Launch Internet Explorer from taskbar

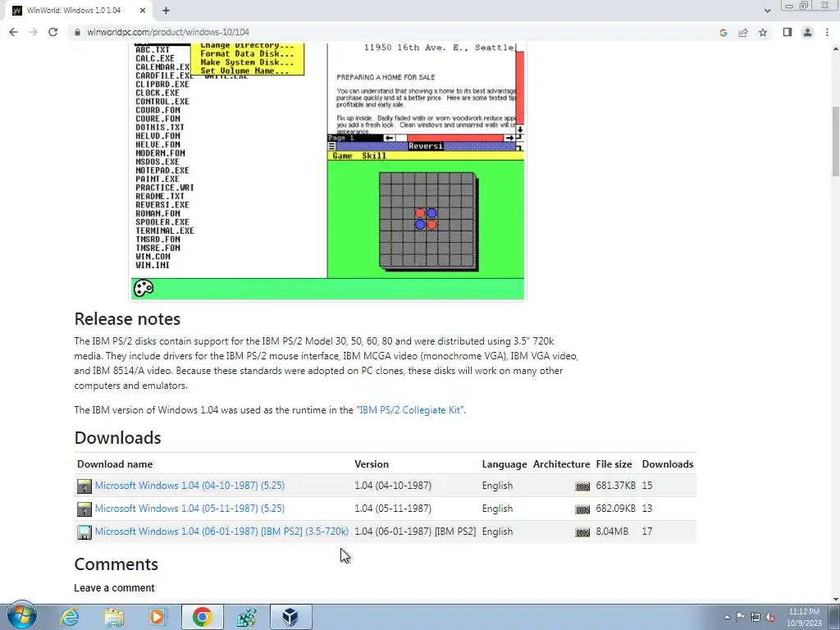click(x=70, y=617)
